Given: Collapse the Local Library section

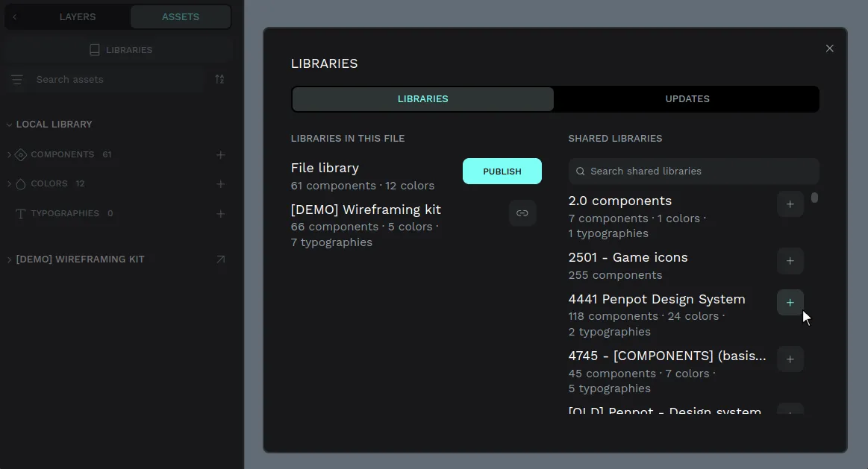Looking at the screenshot, I should [x=10, y=125].
